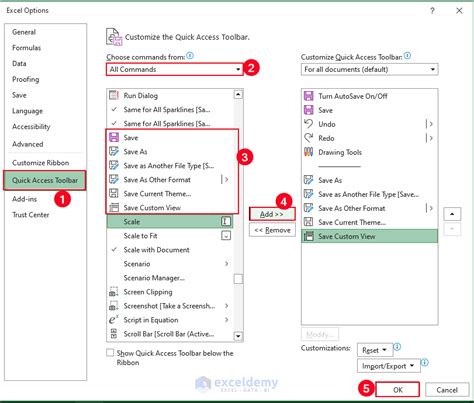This screenshot has width=474, height=403.
Task: Click Save as Another File Type icon, left list
Action: (114, 165)
